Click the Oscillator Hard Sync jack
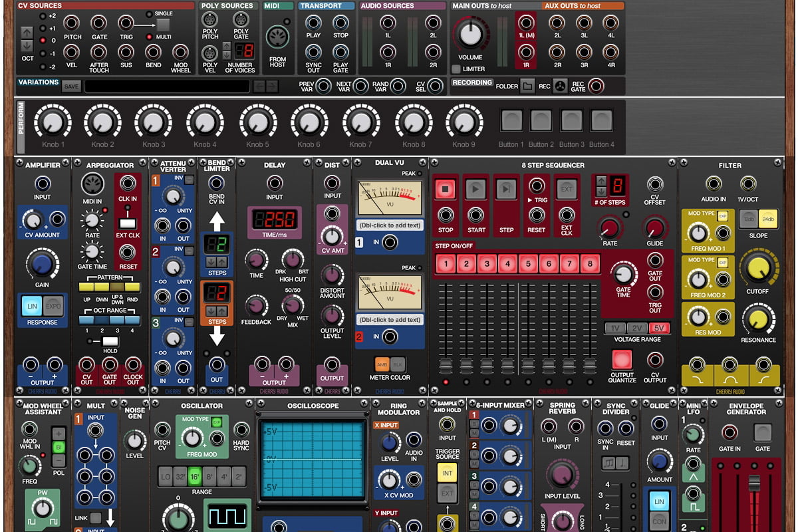 pyautogui.click(x=241, y=429)
